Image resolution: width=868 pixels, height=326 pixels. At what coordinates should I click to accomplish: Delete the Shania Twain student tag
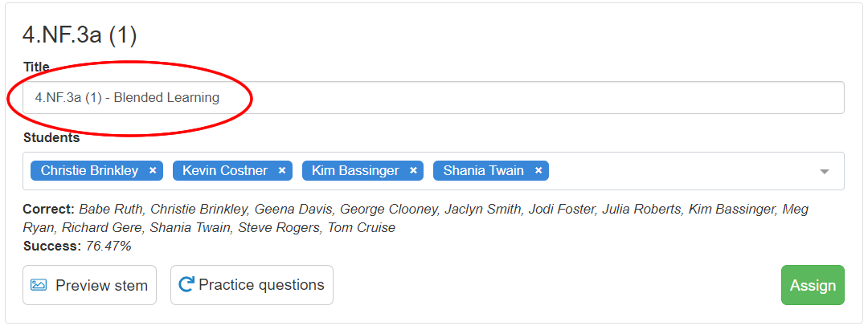click(538, 170)
